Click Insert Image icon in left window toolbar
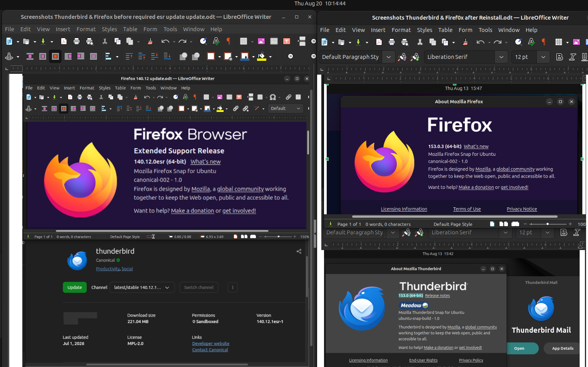588x367 pixels. coord(261,41)
